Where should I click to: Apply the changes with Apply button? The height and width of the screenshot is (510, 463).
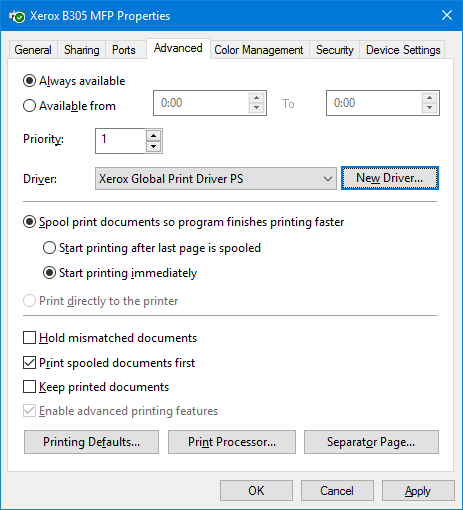pyautogui.click(x=418, y=491)
